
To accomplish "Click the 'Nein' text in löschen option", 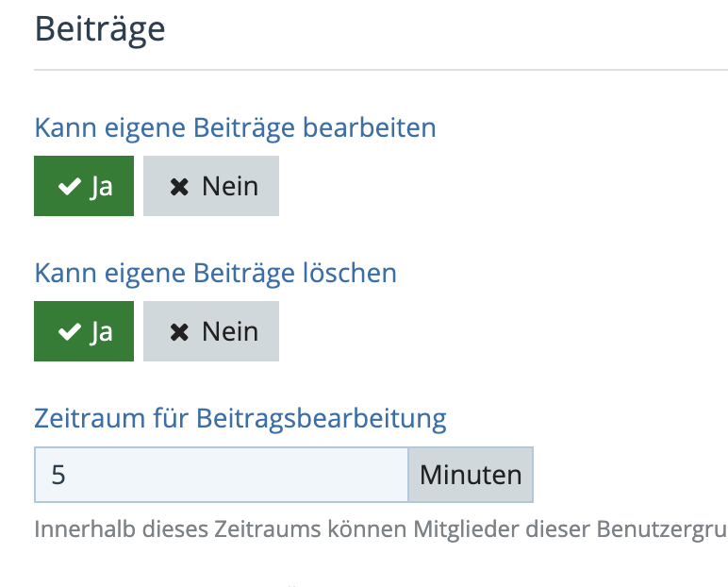I will tap(230, 332).
